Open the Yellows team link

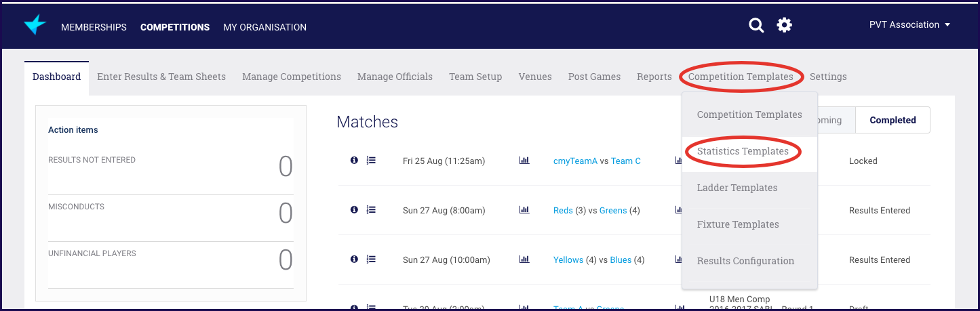tap(568, 260)
